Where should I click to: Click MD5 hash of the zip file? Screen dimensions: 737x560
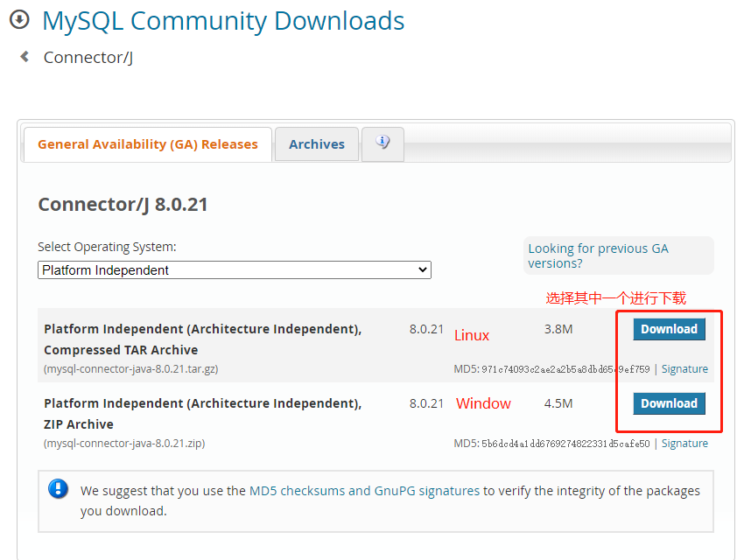565,444
